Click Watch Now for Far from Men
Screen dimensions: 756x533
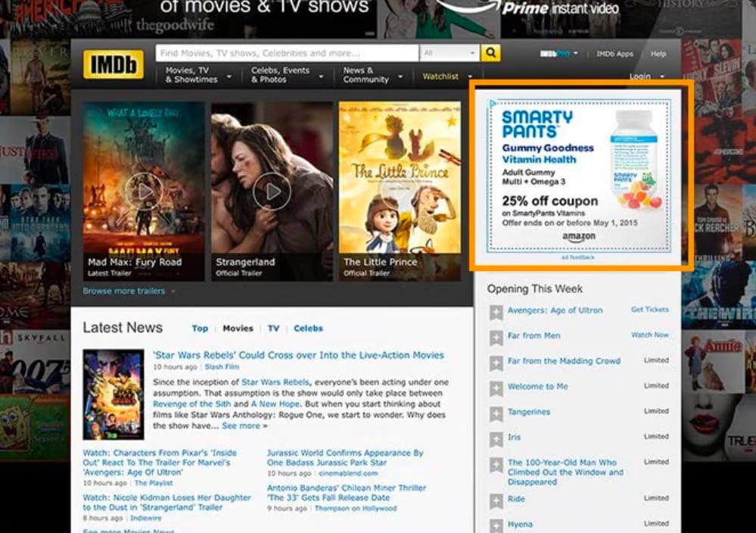pos(649,335)
